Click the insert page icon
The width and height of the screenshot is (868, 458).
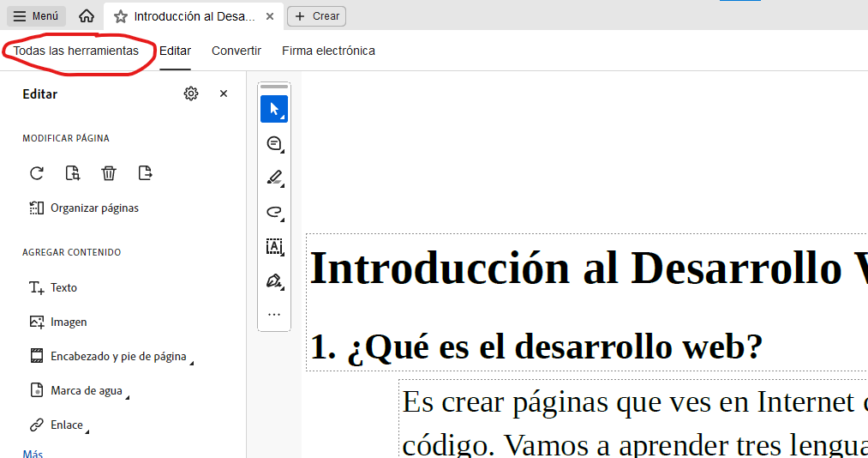point(73,173)
